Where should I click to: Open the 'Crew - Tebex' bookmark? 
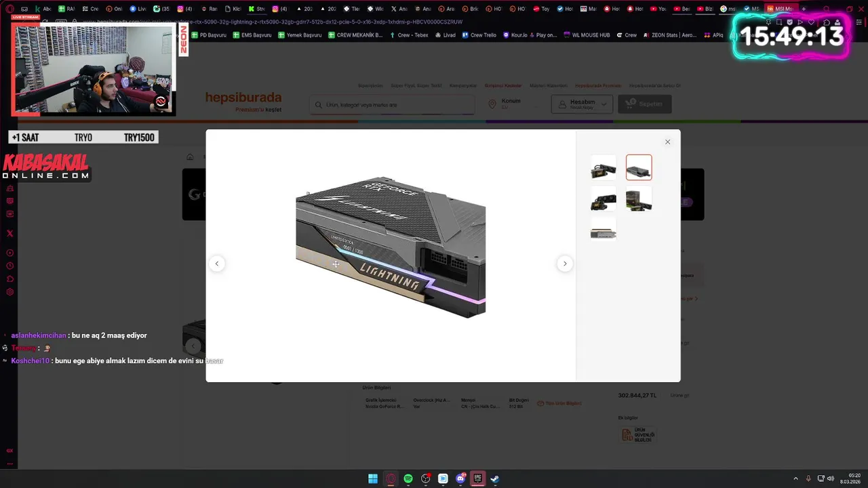(409, 35)
